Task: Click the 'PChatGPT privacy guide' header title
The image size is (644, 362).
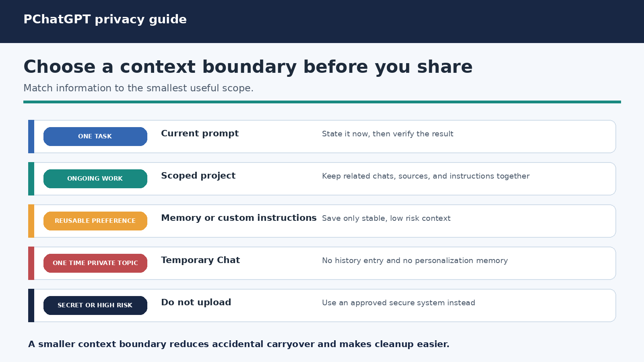Action: (x=105, y=19)
